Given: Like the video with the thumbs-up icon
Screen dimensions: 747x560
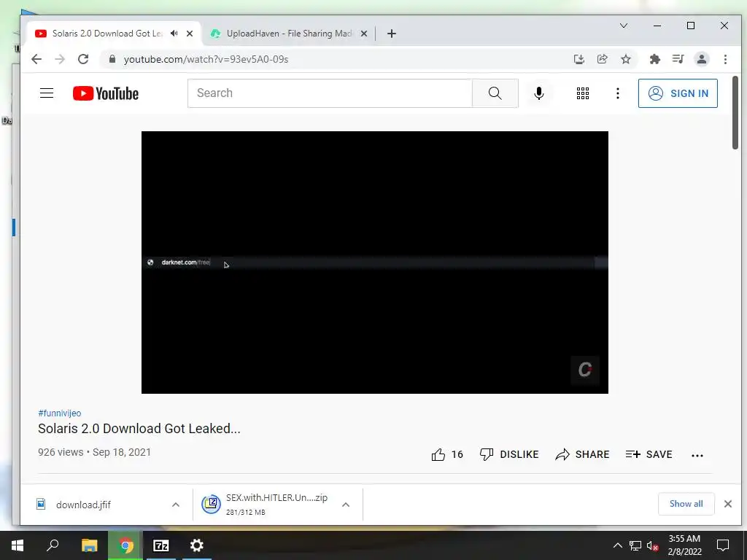Looking at the screenshot, I should [438, 455].
